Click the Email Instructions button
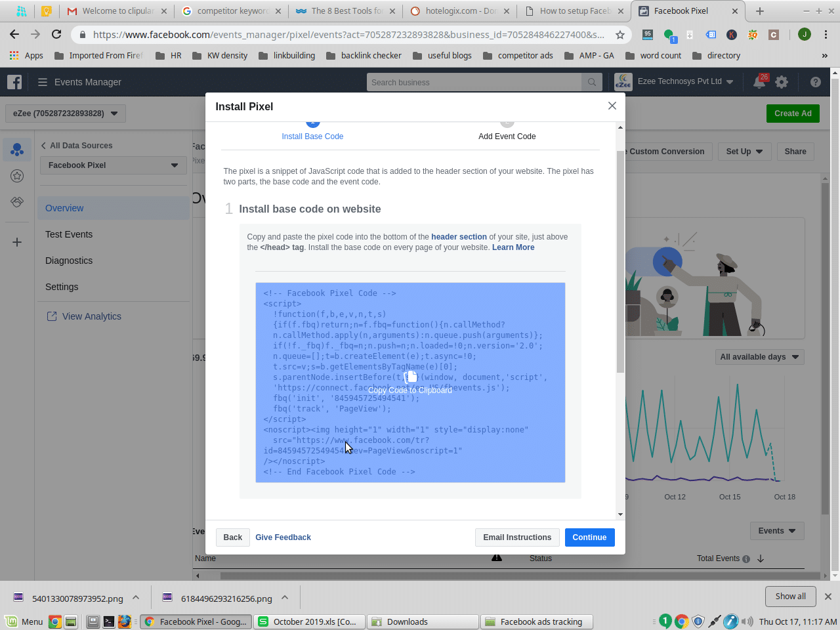Viewport: 840px width, 630px height. [517, 537]
